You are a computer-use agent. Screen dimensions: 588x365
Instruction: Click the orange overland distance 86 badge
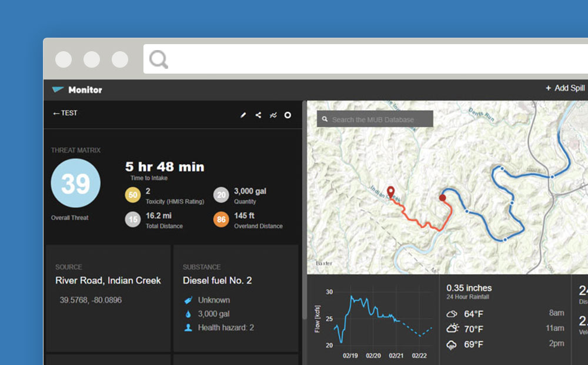click(221, 220)
